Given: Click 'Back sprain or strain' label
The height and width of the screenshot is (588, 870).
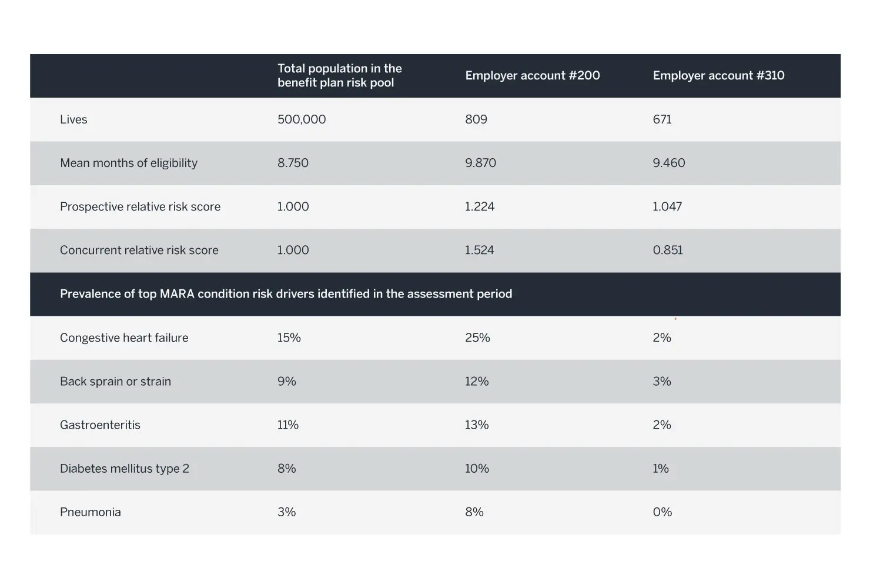Looking at the screenshot, I should tap(115, 381).
